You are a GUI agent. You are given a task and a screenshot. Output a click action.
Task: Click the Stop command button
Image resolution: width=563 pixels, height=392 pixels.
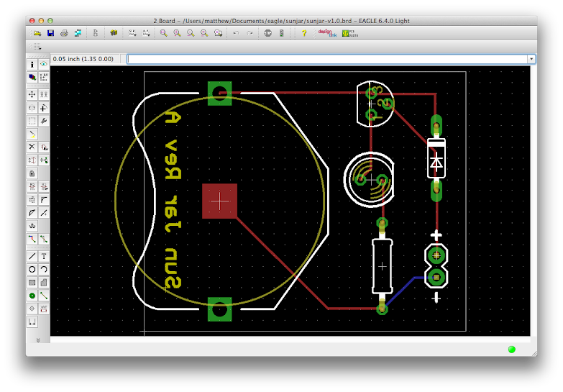[268, 33]
